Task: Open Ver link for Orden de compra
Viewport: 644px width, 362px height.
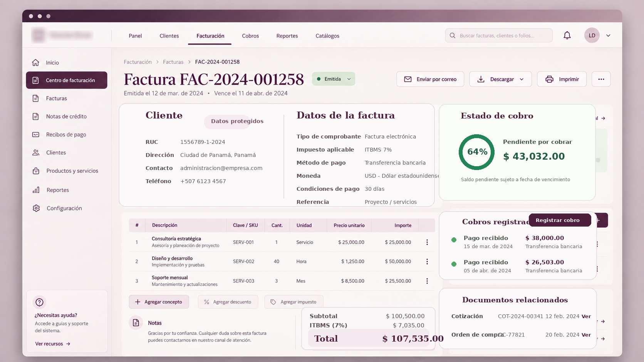Action: tap(586, 335)
